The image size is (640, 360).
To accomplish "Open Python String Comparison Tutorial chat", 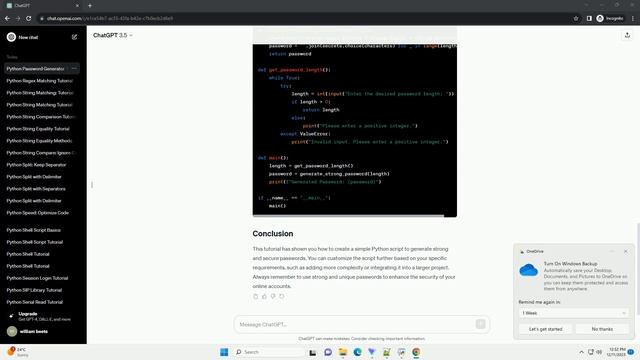I will click(41, 117).
